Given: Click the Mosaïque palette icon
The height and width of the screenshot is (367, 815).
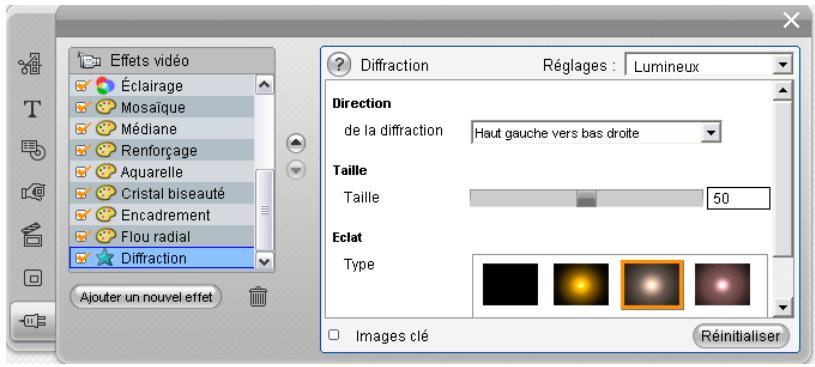Looking at the screenshot, I should [x=106, y=107].
